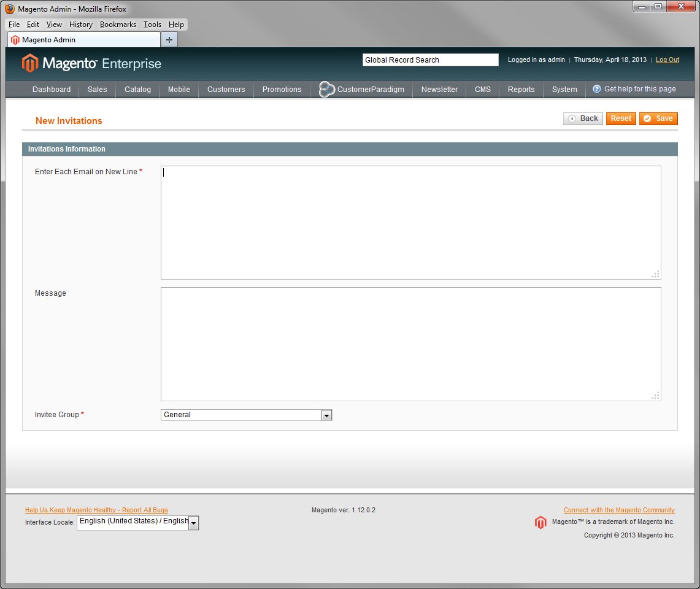The image size is (700, 589).
Task: Open the Dashboard navigation item
Action: click(52, 90)
